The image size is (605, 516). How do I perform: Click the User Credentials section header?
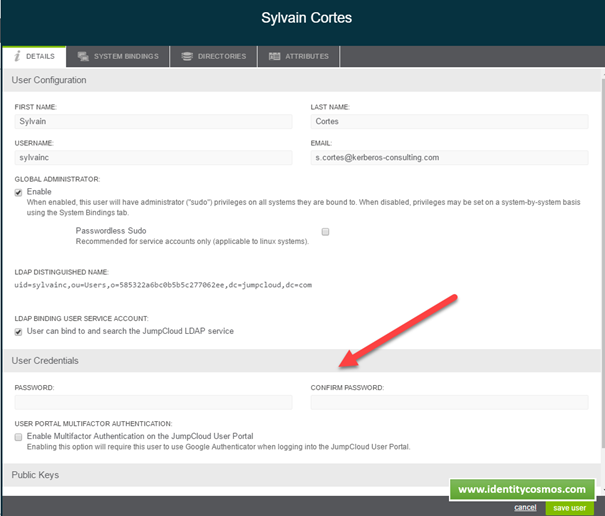pyautogui.click(x=302, y=360)
